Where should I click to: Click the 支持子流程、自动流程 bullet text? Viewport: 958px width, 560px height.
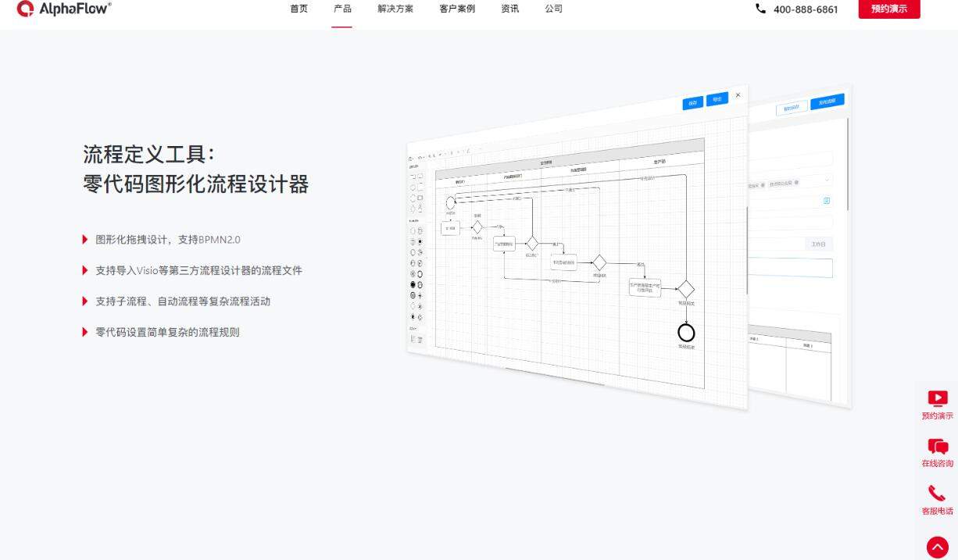(x=183, y=301)
